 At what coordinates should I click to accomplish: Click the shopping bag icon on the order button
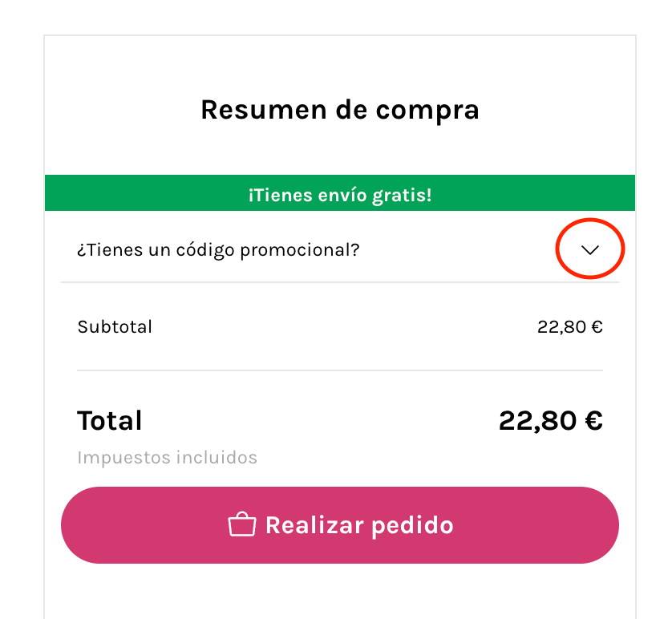pos(242,524)
